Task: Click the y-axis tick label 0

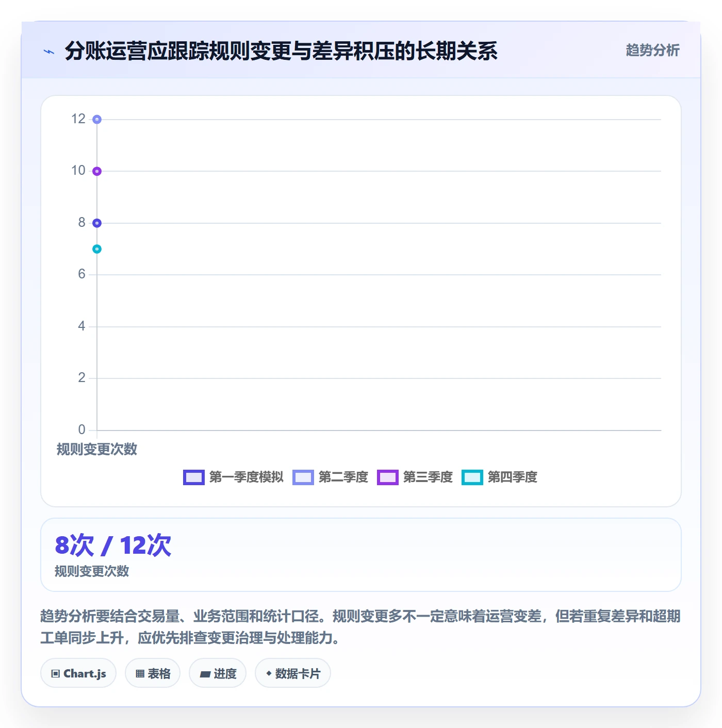Action: [81, 429]
